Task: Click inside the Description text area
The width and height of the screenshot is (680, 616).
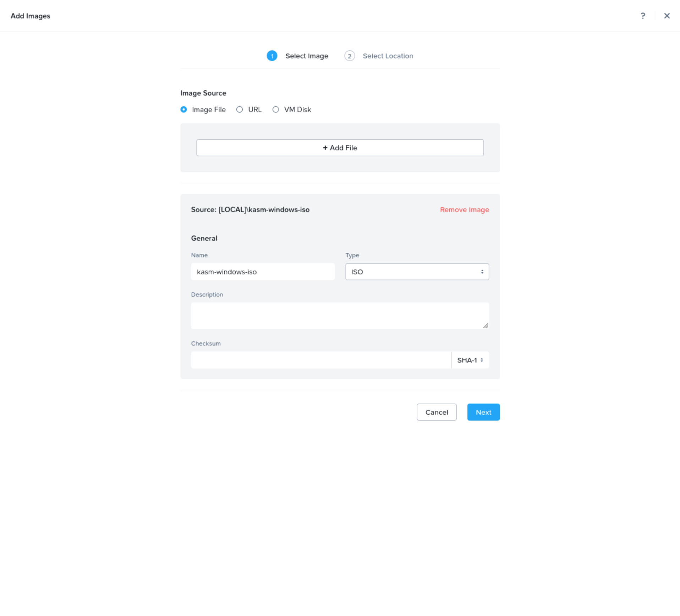Action: tap(340, 315)
